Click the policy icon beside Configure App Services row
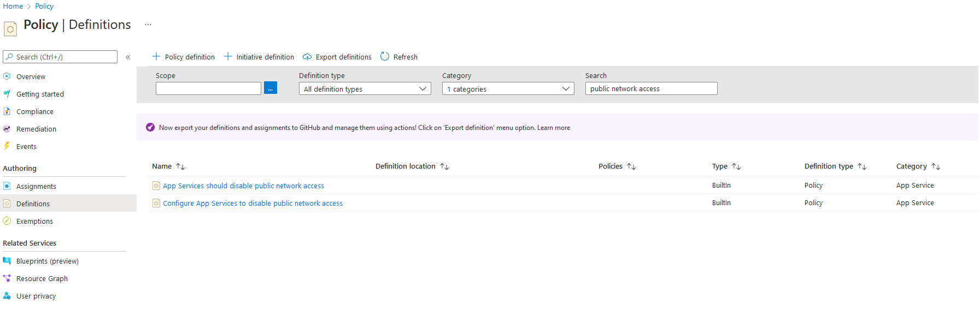Image resolution: width=980 pixels, height=310 pixels. (156, 203)
